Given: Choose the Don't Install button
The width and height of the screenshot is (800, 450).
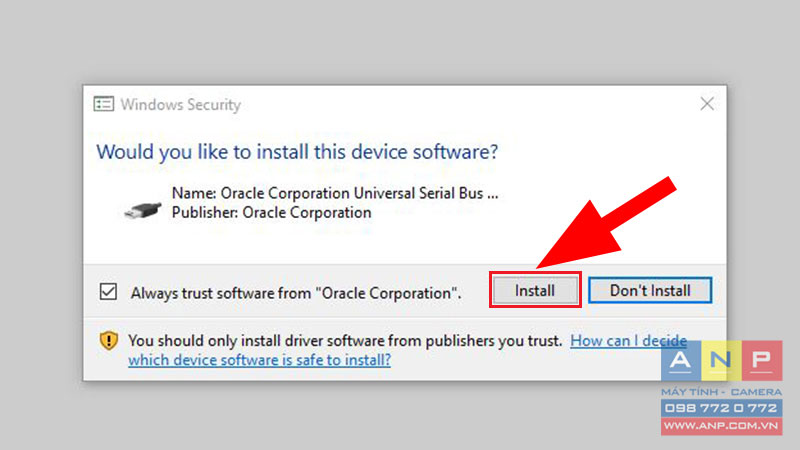Looking at the screenshot, I should tap(650, 290).
